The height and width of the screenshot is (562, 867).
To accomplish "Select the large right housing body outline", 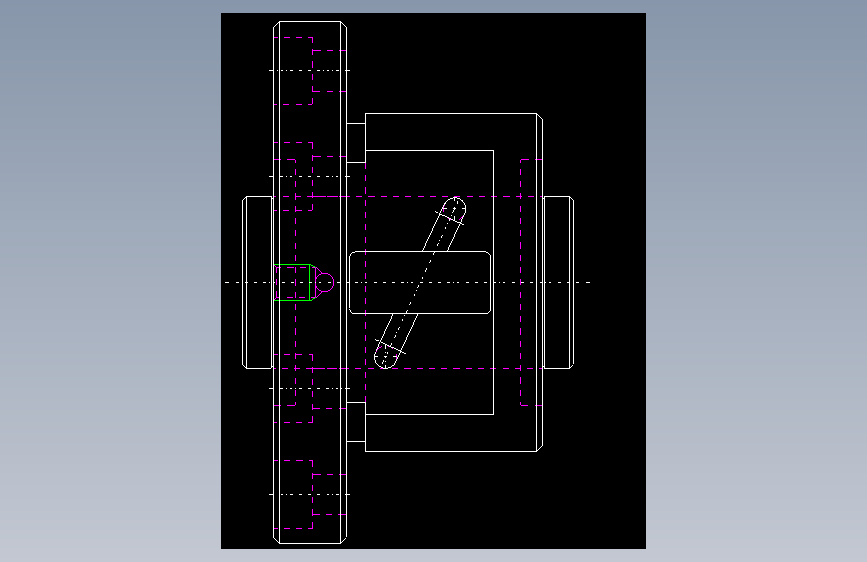I will tap(454, 283).
